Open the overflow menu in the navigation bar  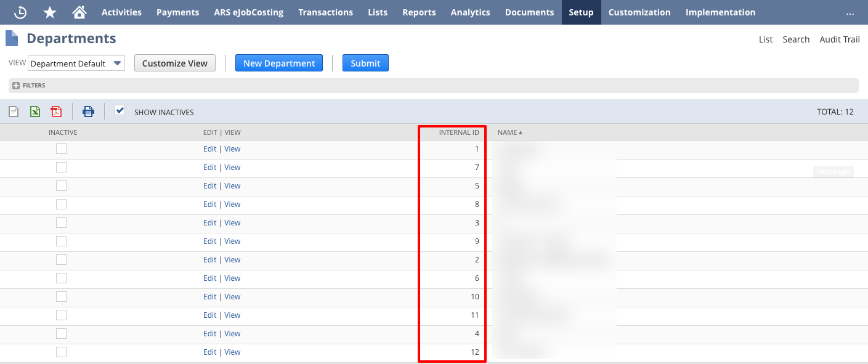coord(850,12)
